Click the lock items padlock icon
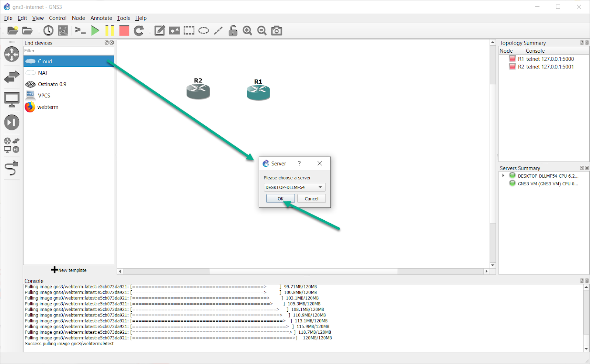 [x=233, y=31]
